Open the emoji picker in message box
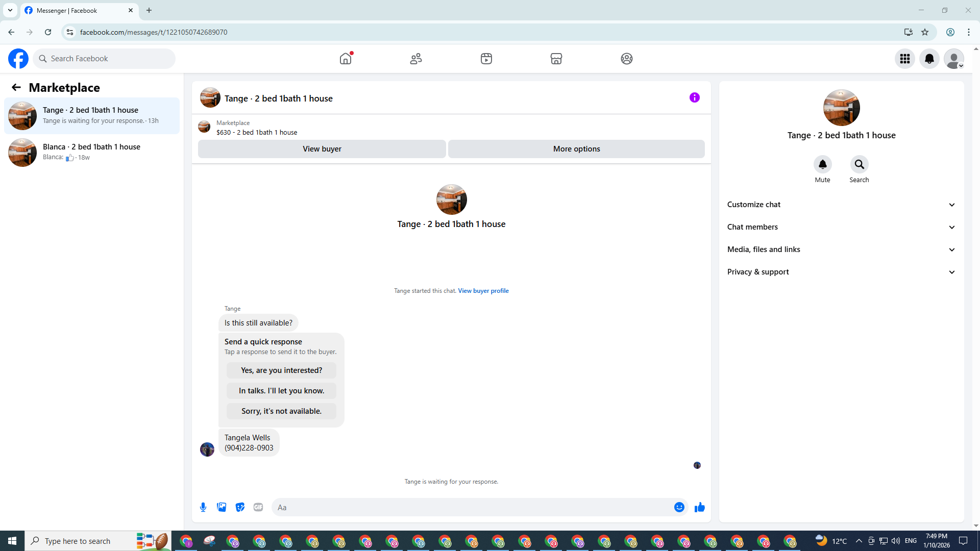Screen dimensions: 980x551 [x=679, y=507]
